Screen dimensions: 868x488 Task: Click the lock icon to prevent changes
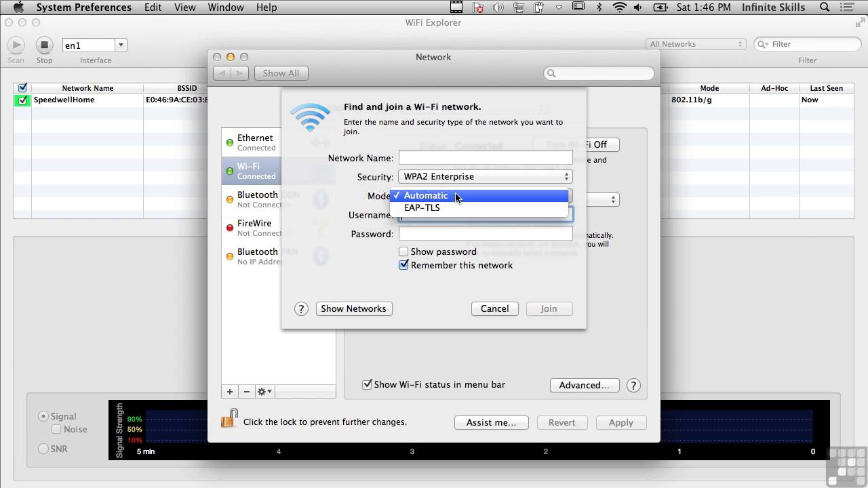tap(229, 419)
